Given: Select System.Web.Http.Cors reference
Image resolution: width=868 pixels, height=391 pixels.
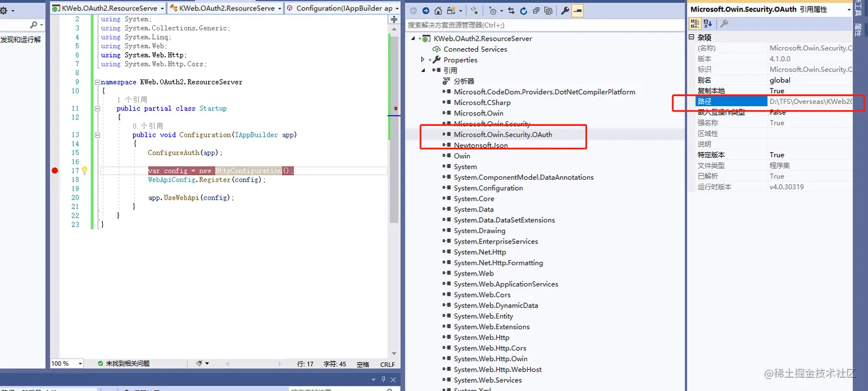Looking at the screenshot, I should point(490,349).
